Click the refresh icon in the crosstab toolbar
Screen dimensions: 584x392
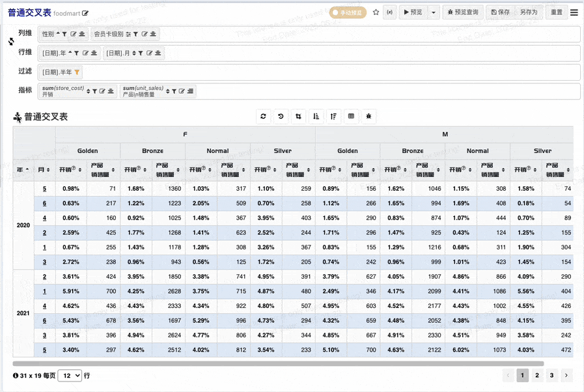[x=263, y=117]
